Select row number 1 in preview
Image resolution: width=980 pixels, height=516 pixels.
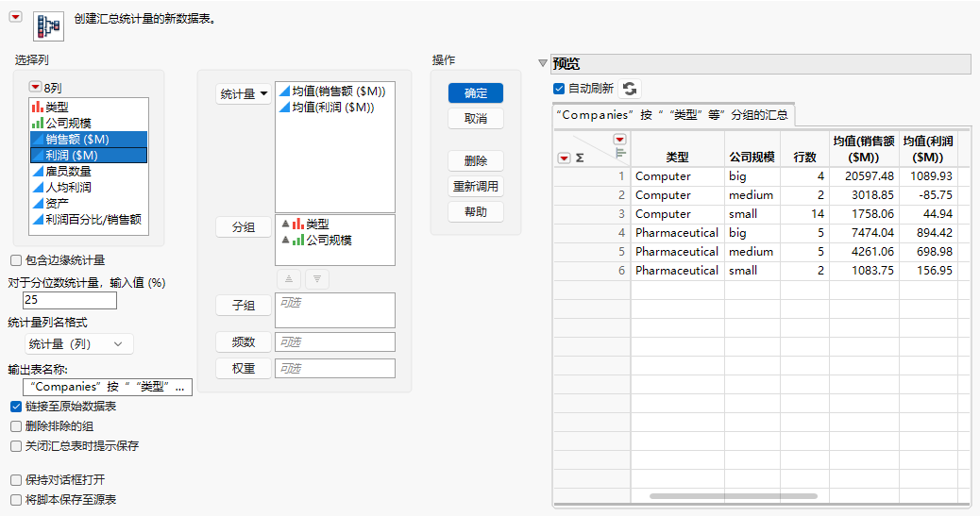click(592, 176)
